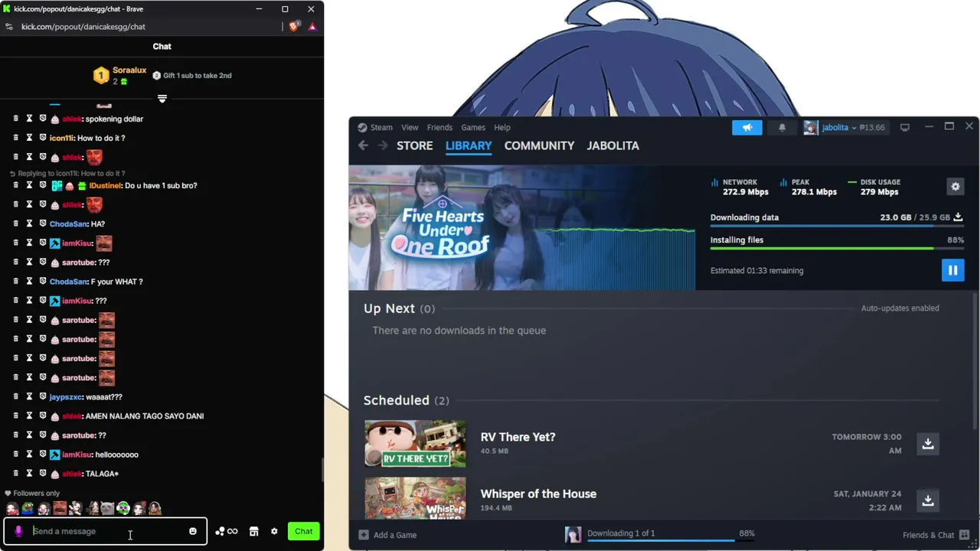Click Downloading 1 of 1 status
Image resolution: width=980 pixels, height=551 pixels.
point(621,533)
